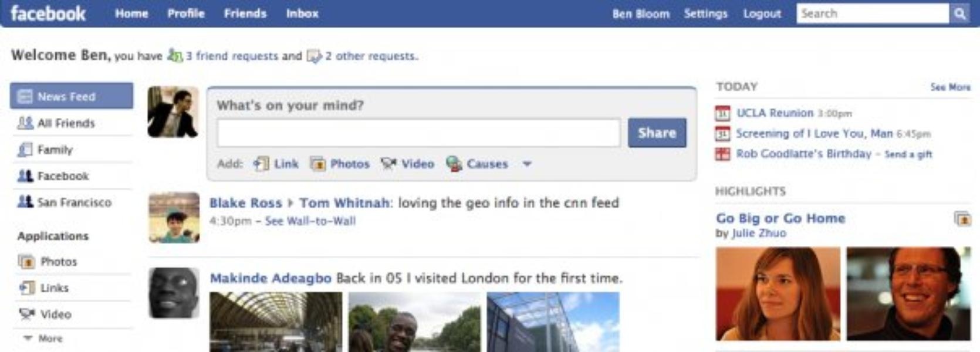Click the other requests icon
The image size is (980, 352).
(315, 56)
